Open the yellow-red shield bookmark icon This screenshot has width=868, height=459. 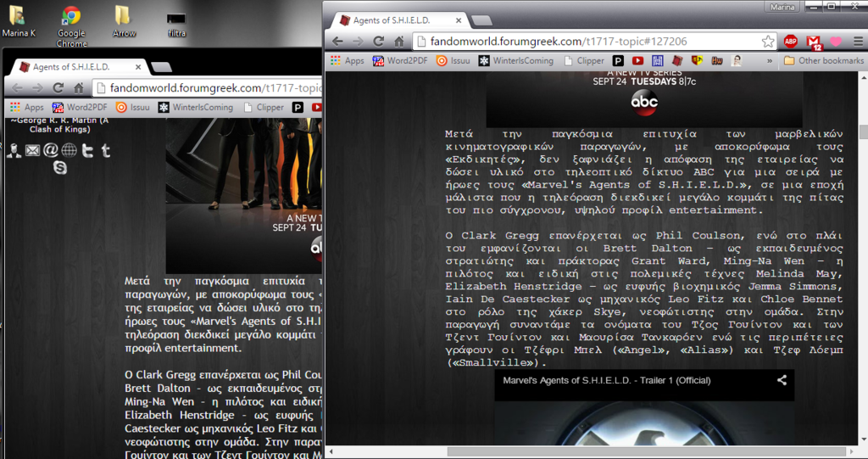pyautogui.click(x=697, y=60)
